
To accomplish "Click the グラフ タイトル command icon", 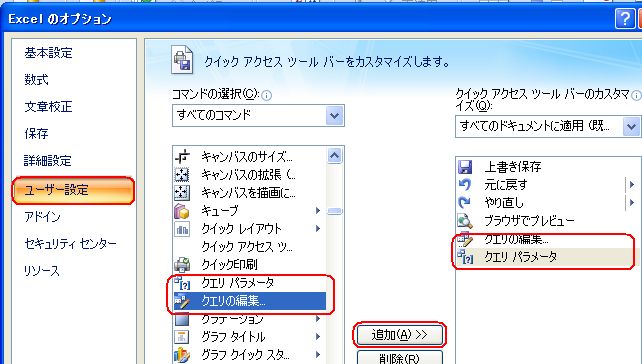I will (182, 337).
